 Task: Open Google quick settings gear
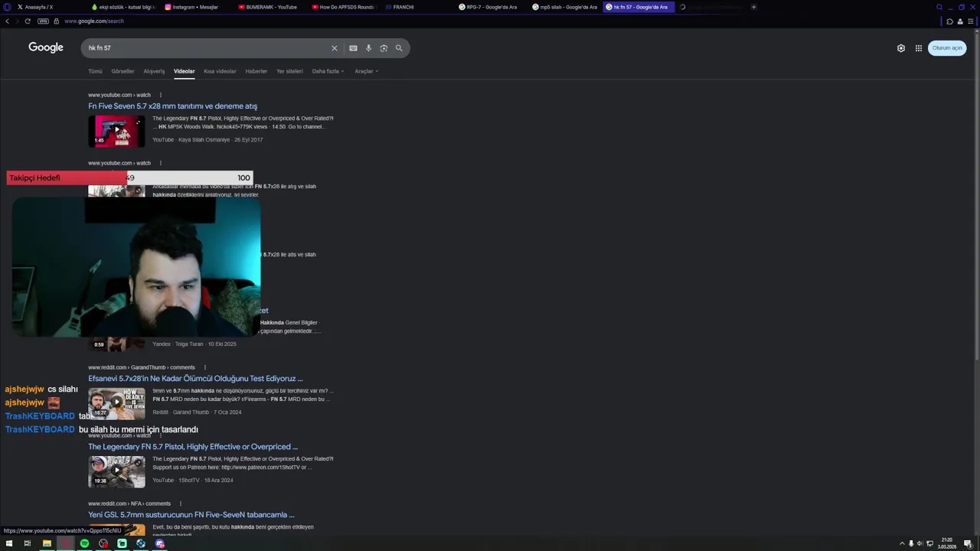[x=901, y=48]
